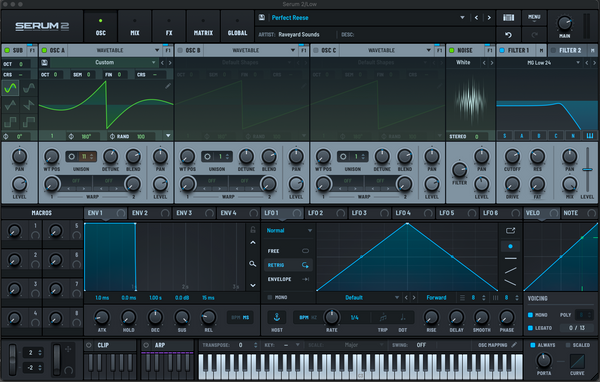Click the dotted note icon

403,317
